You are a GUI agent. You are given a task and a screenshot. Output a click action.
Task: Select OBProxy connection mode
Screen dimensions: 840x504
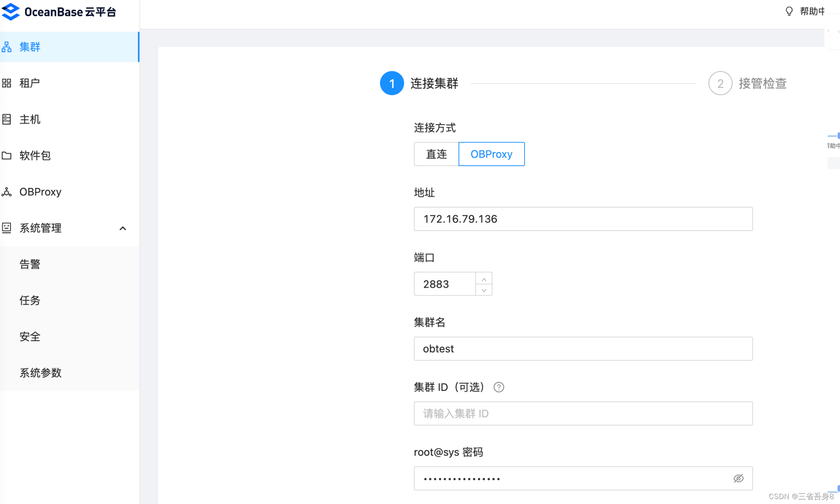(491, 154)
